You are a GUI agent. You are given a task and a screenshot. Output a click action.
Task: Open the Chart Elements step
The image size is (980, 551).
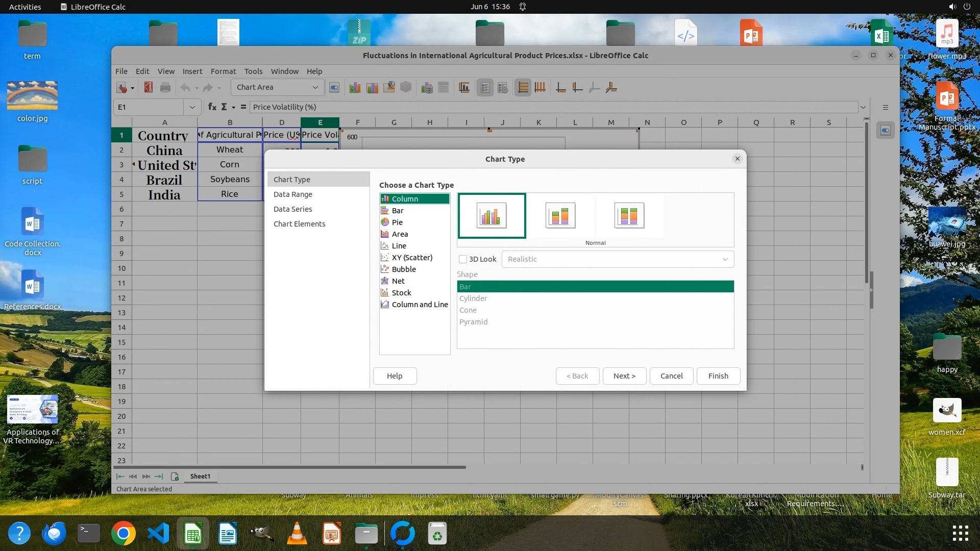pos(299,224)
